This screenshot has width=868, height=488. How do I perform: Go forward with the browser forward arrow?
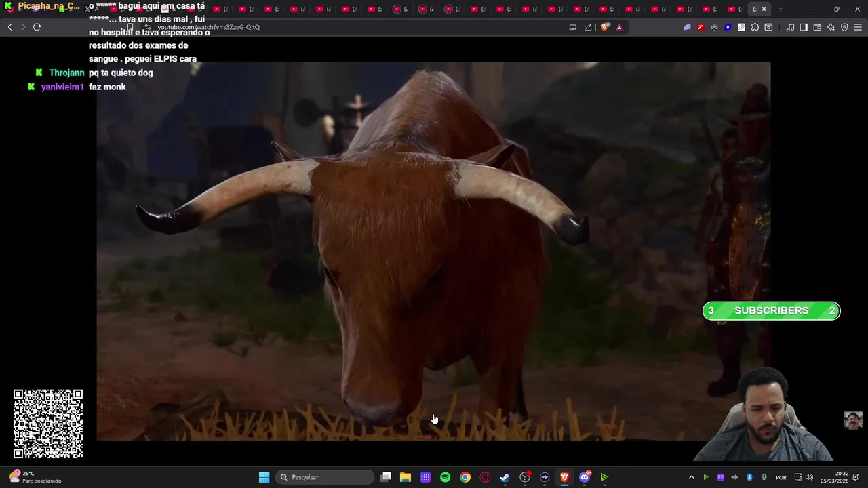point(23,27)
